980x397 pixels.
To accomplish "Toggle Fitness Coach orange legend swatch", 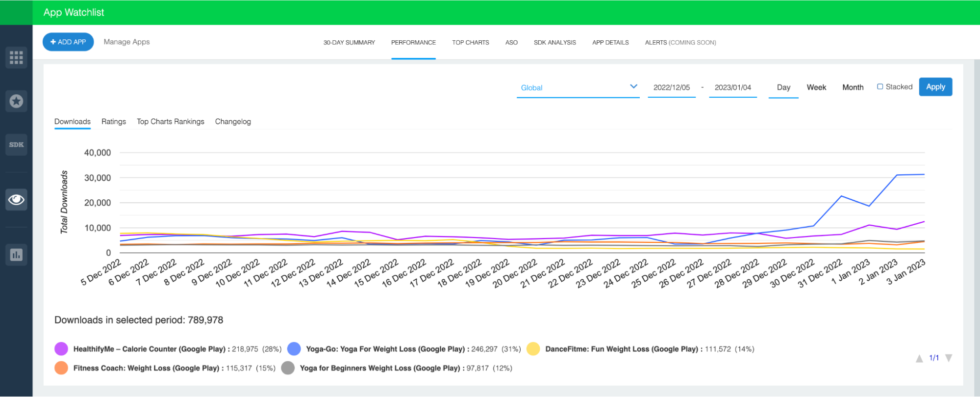I will pos(61,368).
